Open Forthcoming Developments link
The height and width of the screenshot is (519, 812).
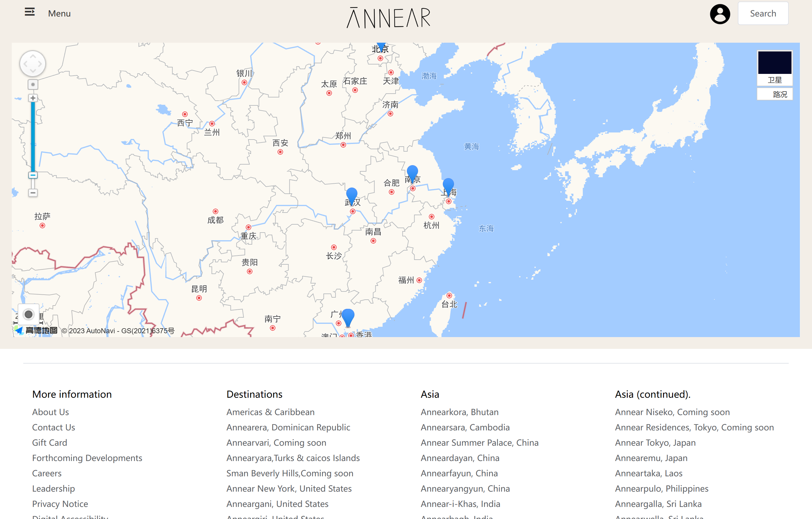(87, 458)
